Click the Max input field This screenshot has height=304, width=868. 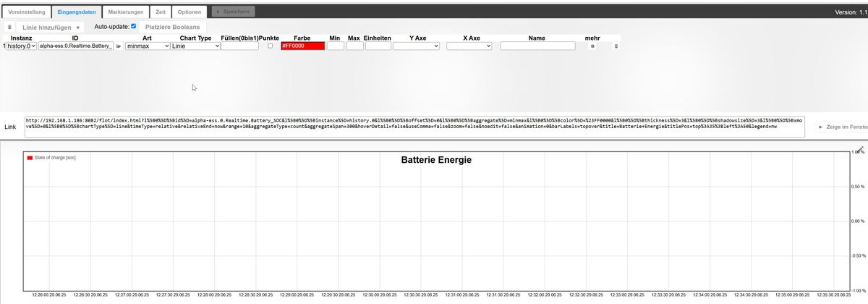(x=354, y=46)
